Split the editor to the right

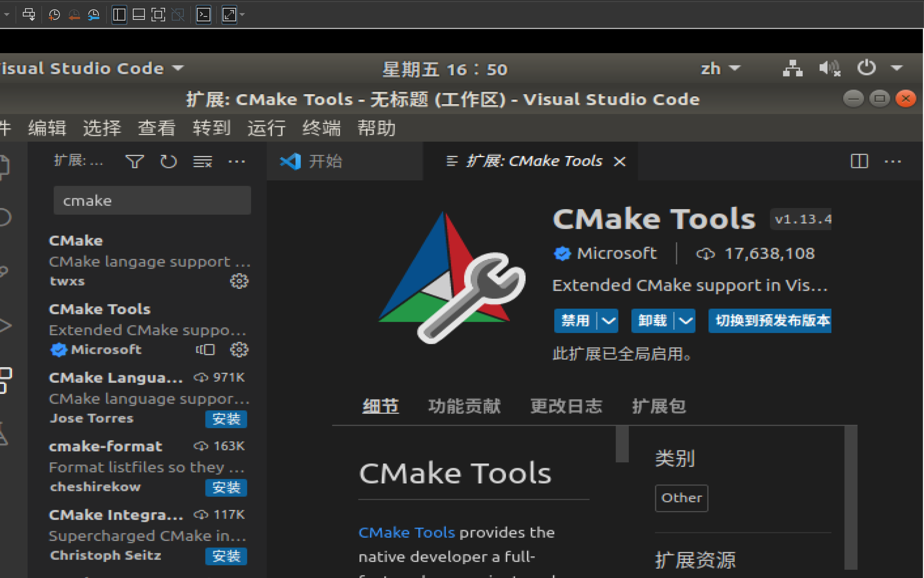tap(859, 161)
